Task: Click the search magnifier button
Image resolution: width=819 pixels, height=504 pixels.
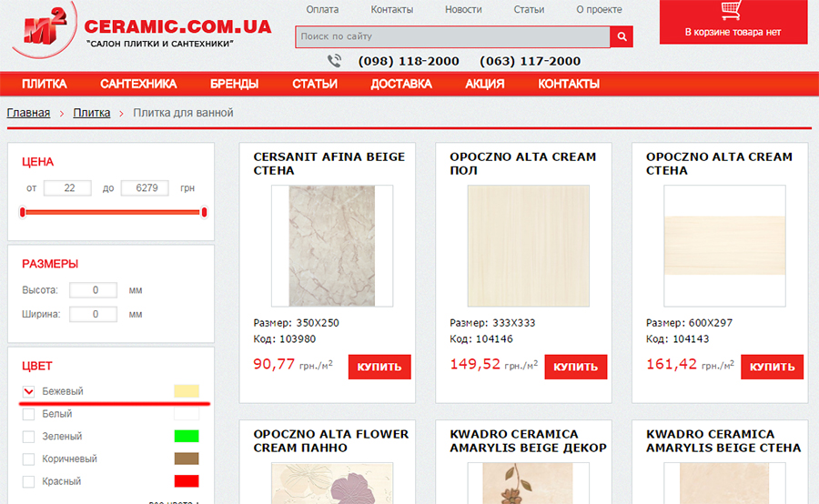Action: pos(622,36)
